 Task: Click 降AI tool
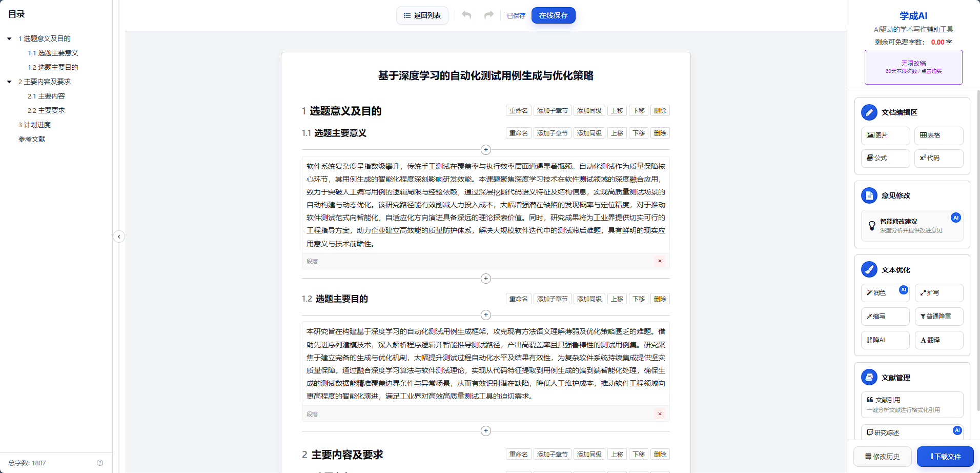point(885,340)
